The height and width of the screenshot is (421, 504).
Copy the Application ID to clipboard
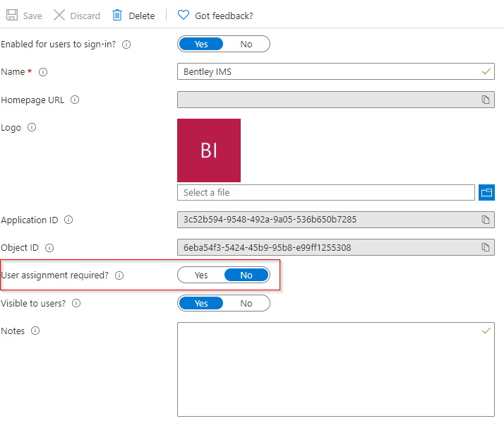pyautogui.click(x=486, y=220)
